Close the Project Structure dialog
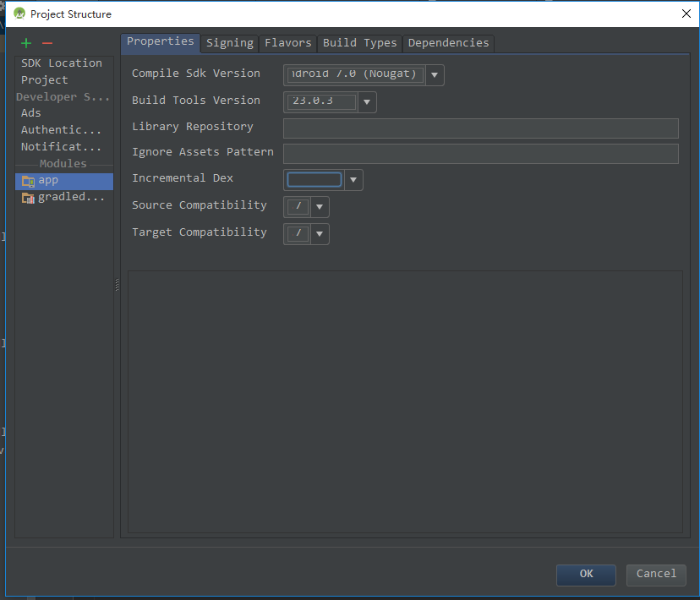 point(686,14)
